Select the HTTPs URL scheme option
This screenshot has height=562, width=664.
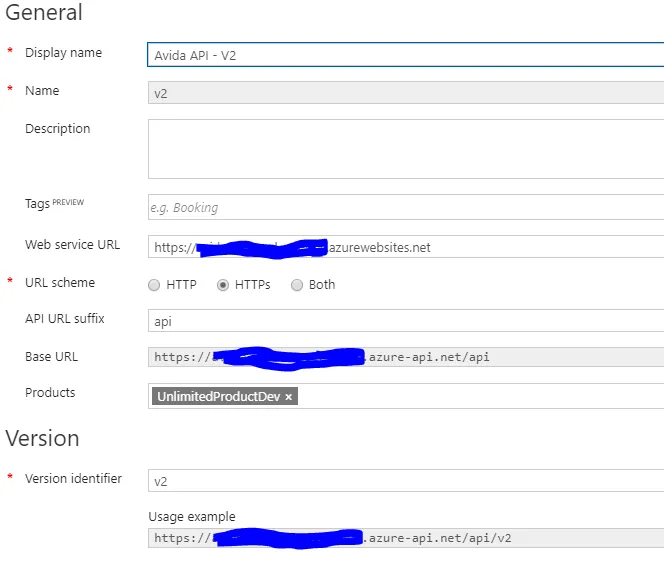click(223, 285)
